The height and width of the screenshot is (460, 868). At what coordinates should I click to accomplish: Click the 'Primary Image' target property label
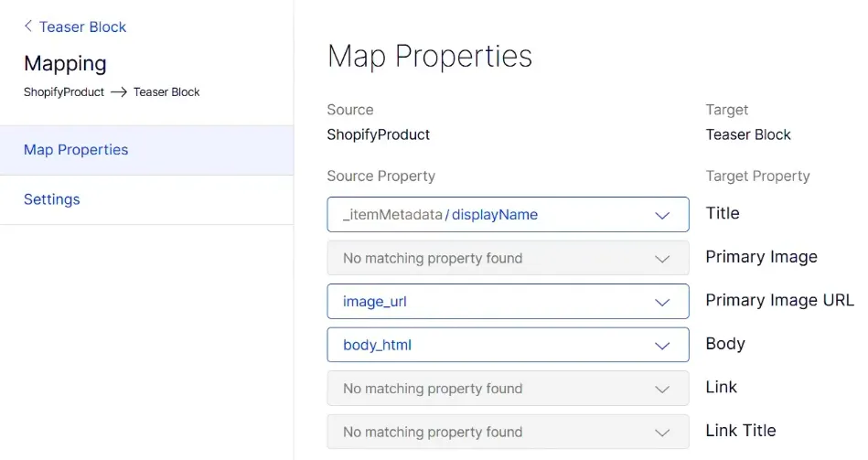click(761, 257)
